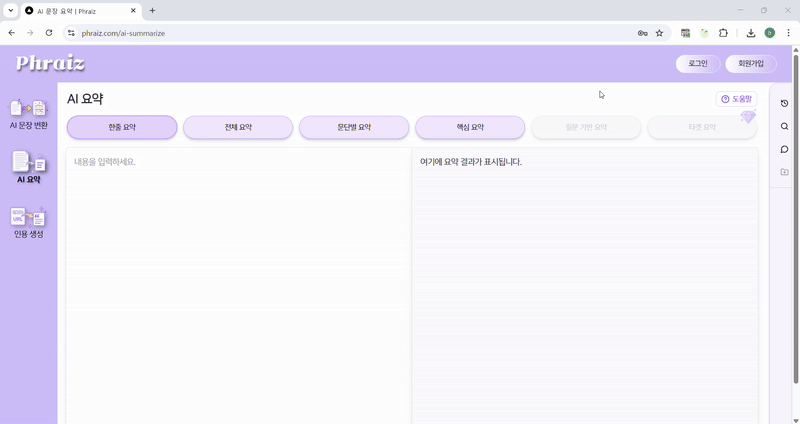Screen dimensions: 800x424
Task: Select the 문단별 요약 mode
Action: pyautogui.click(x=354, y=127)
